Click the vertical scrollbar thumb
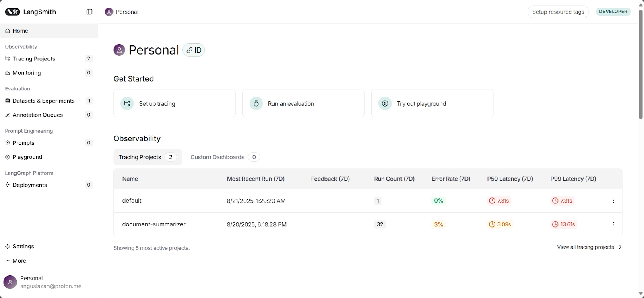 (x=641, y=64)
